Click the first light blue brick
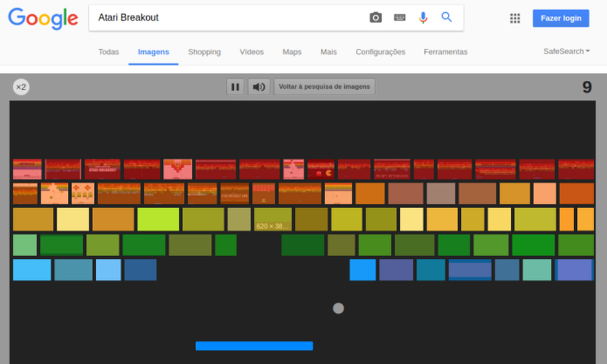 (31, 270)
